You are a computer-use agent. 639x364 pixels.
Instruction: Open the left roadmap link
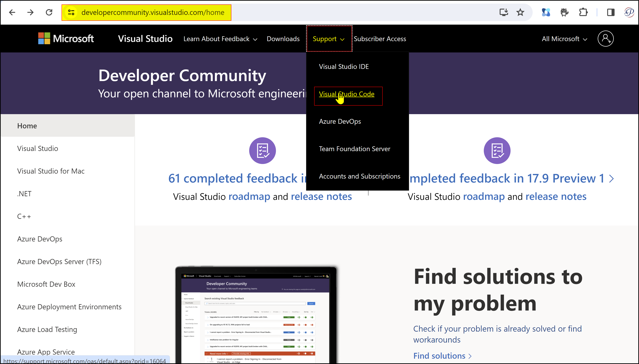(x=249, y=197)
